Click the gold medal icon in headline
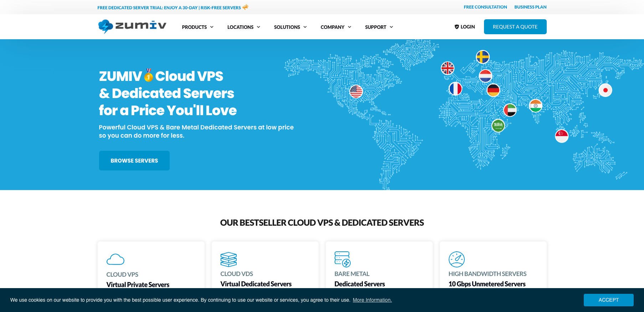 tap(149, 75)
